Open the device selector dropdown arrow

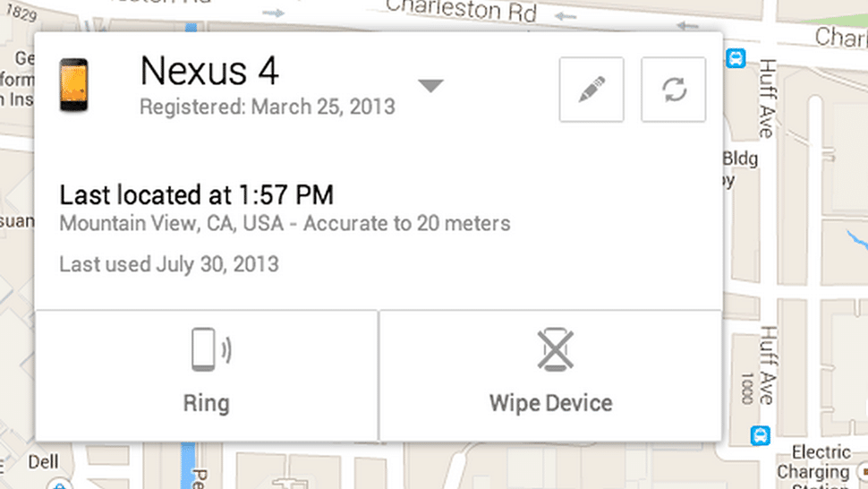[430, 86]
